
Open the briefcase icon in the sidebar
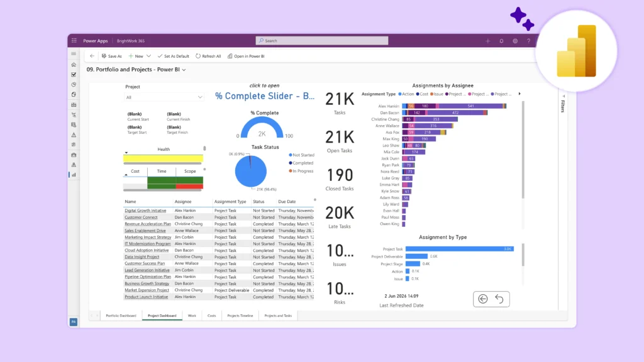[74, 155]
